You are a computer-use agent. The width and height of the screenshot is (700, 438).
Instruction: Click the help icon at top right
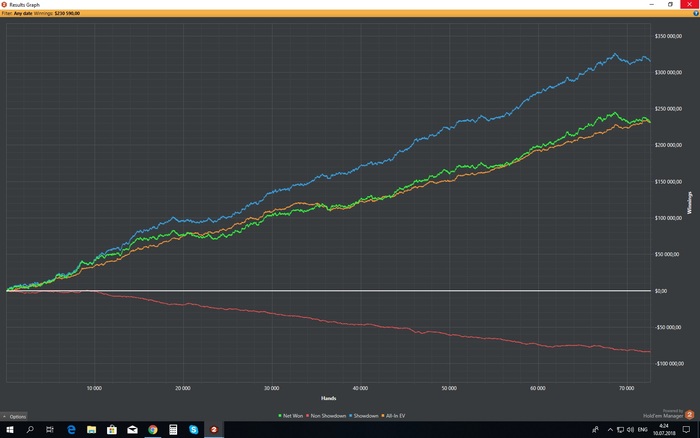696,13
